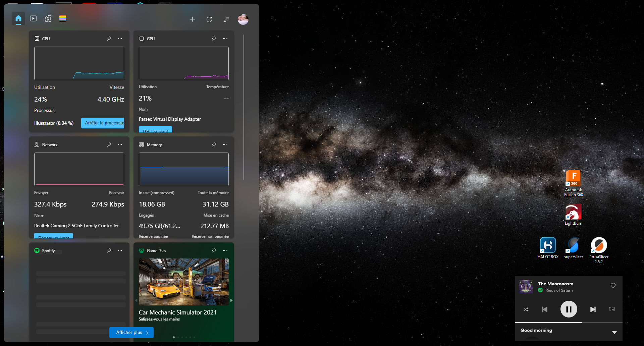Viewport: 644px width, 346px height.
Task: Open the profile avatar in widgets panel
Action: [243, 19]
